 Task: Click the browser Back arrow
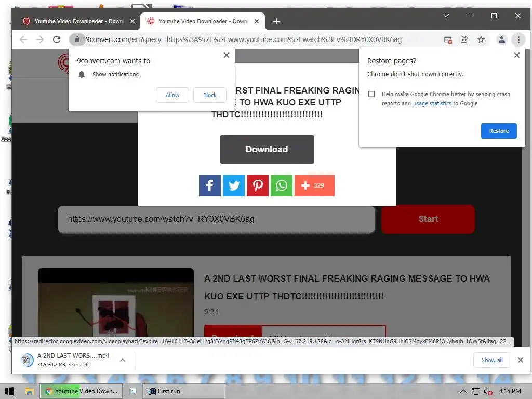(23, 39)
